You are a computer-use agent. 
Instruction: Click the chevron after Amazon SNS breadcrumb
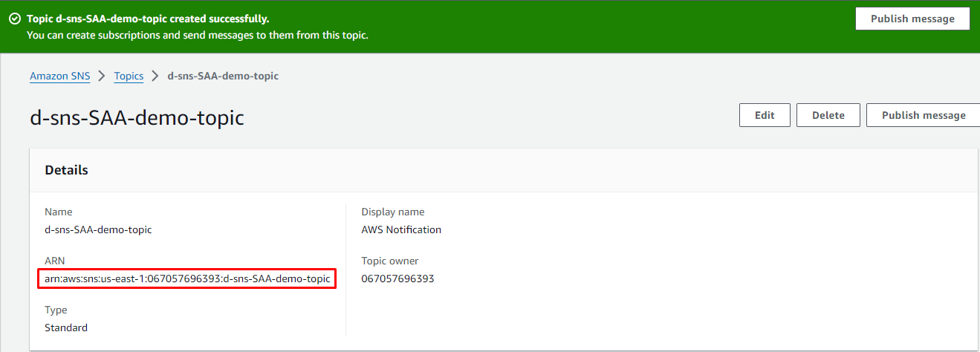(x=102, y=76)
